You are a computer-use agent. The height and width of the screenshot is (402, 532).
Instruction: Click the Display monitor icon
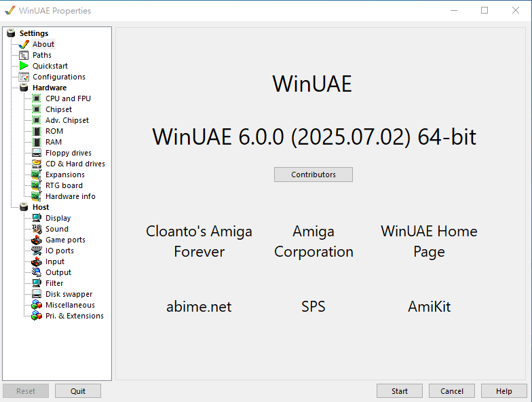tap(37, 218)
